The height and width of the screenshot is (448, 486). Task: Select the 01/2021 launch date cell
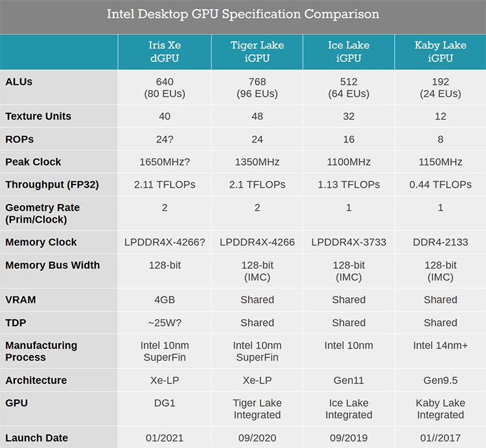165,438
